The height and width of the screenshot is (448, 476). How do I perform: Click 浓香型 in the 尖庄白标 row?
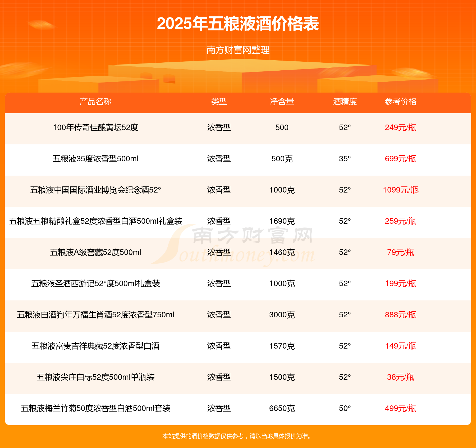point(219,377)
